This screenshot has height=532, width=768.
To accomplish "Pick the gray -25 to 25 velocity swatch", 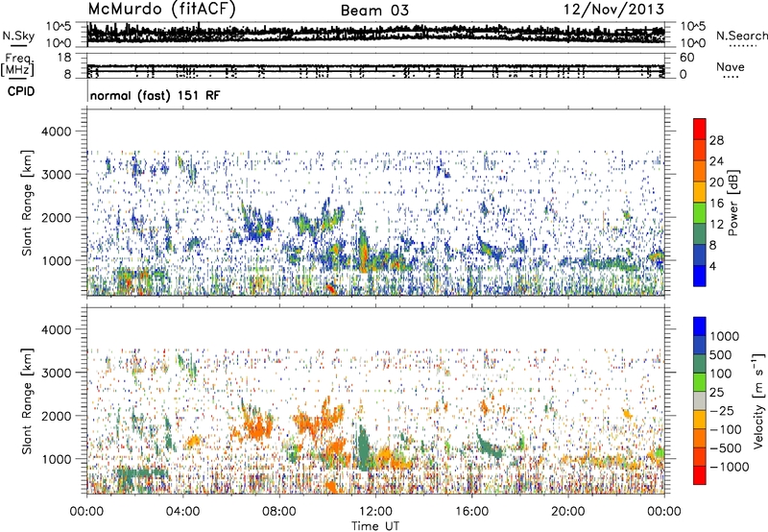I will coord(700,400).
